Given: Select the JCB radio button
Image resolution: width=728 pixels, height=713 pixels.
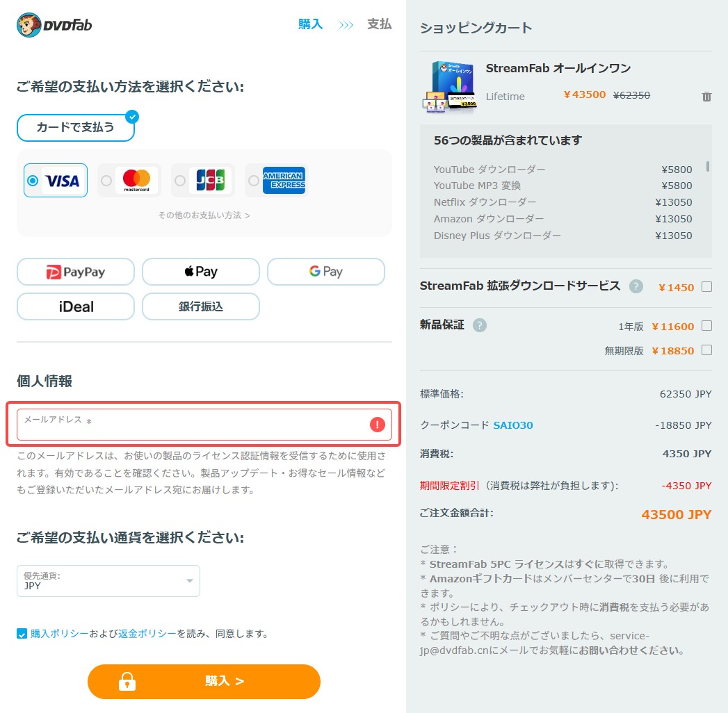Looking at the screenshot, I should pos(179,181).
